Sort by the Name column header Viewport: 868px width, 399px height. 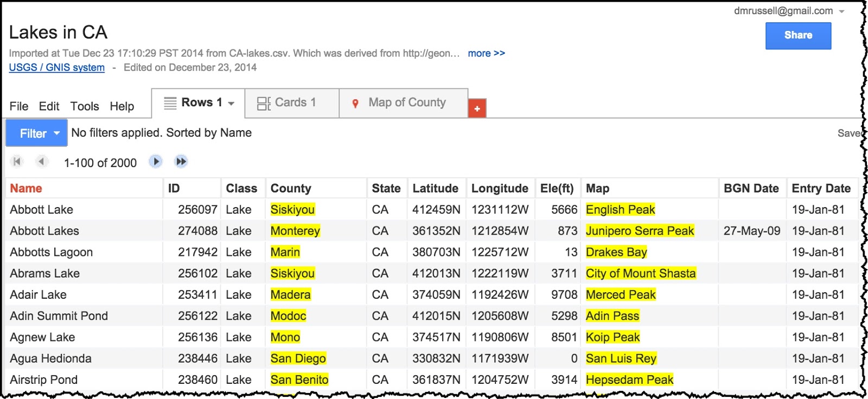26,188
